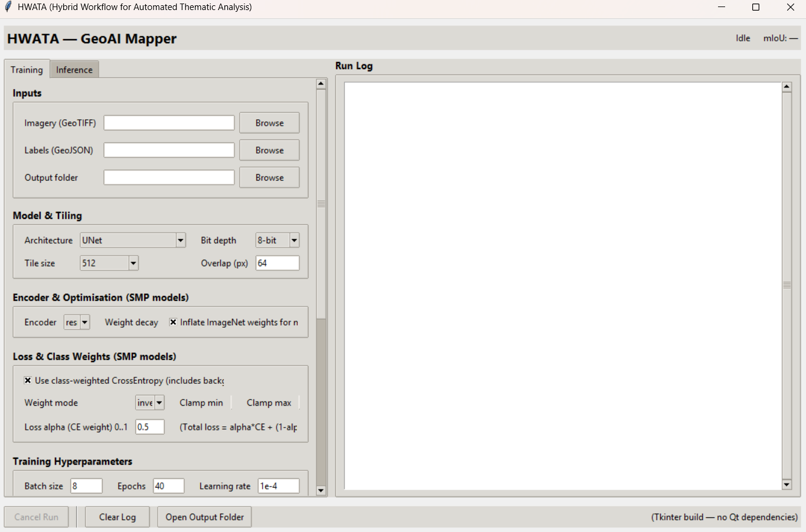806x532 pixels.
Task: Uncheck Inflate ImageNet weights checkbox
Action: point(172,322)
